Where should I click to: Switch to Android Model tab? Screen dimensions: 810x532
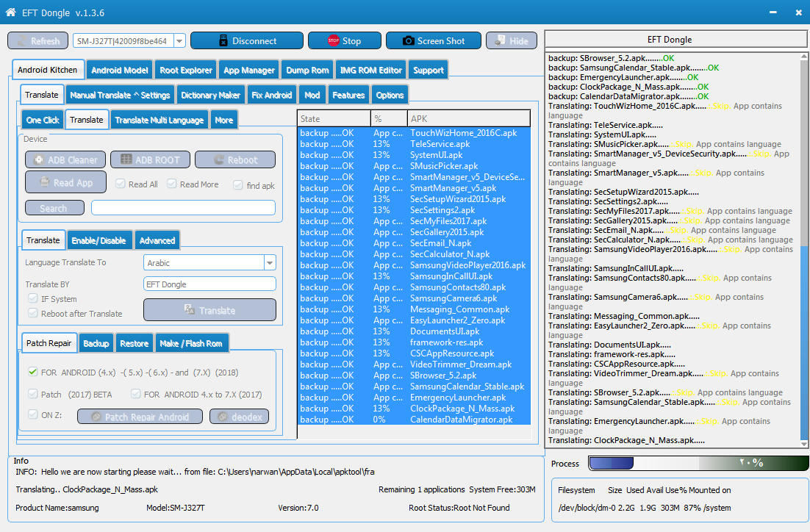click(x=119, y=71)
